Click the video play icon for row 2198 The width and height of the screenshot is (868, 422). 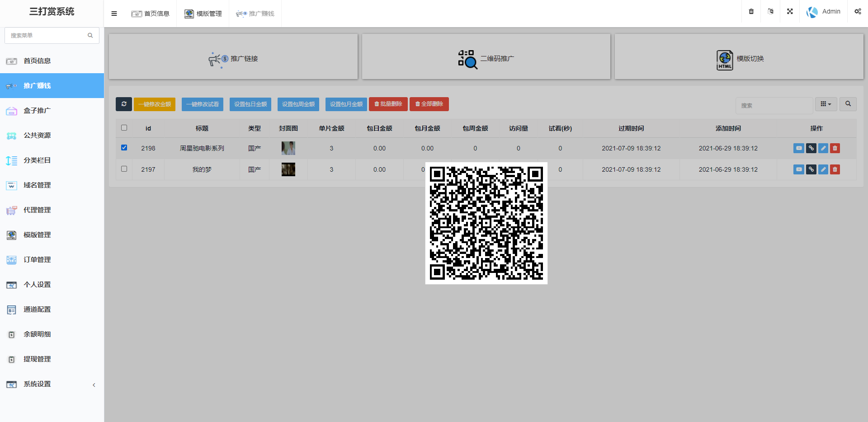point(799,148)
